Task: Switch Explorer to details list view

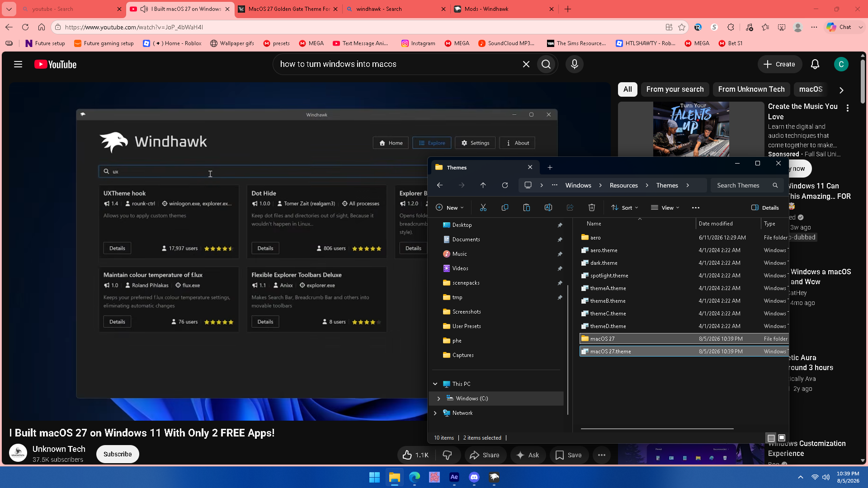Action: [x=771, y=438]
